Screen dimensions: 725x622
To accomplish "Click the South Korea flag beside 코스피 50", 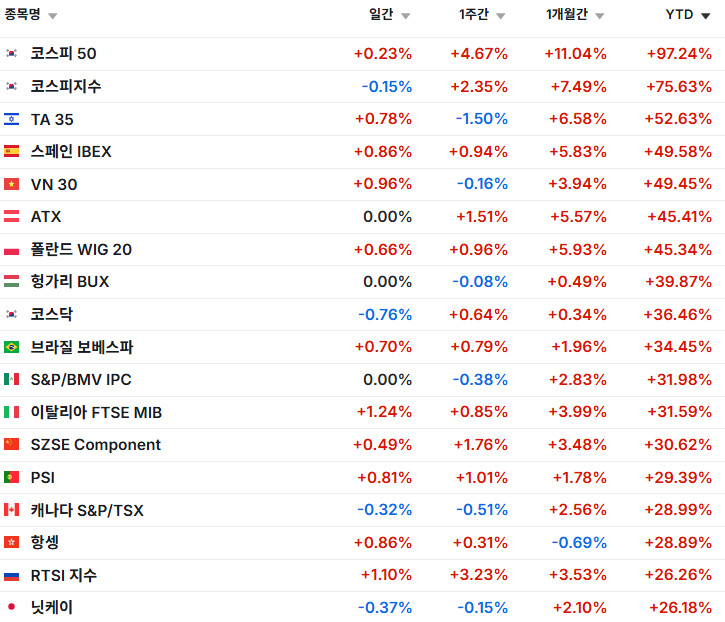I will 12,54.
